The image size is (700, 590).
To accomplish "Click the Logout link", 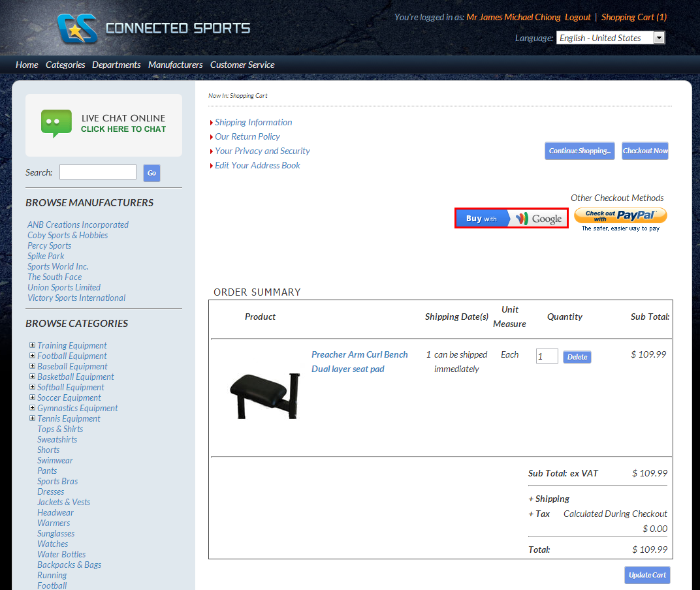I will [x=578, y=17].
